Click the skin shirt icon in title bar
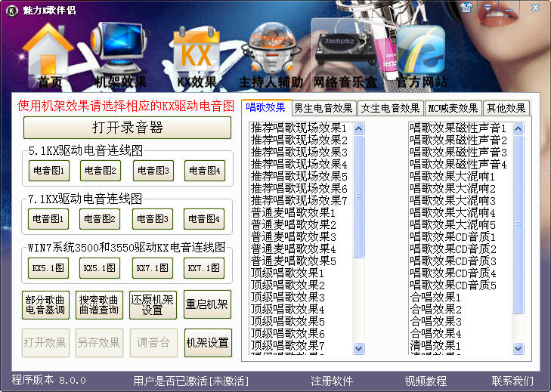Viewport: 551px width, 392px height. [x=466, y=8]
